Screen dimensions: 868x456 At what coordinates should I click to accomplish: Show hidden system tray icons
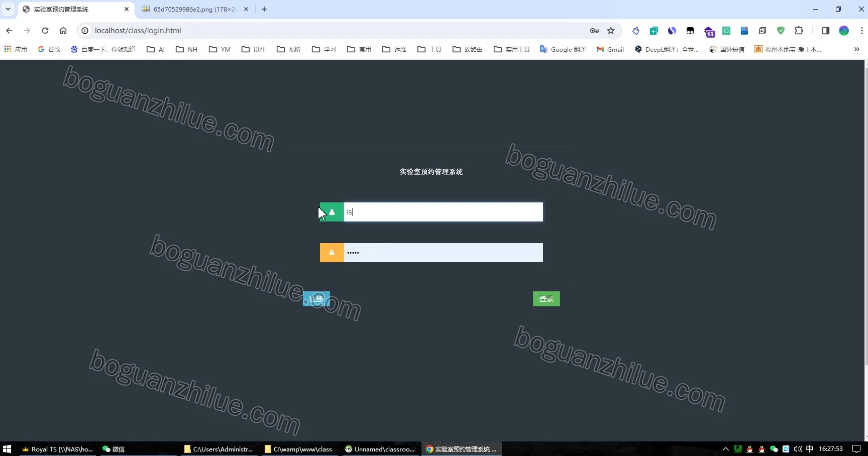[x=725, y=449]
